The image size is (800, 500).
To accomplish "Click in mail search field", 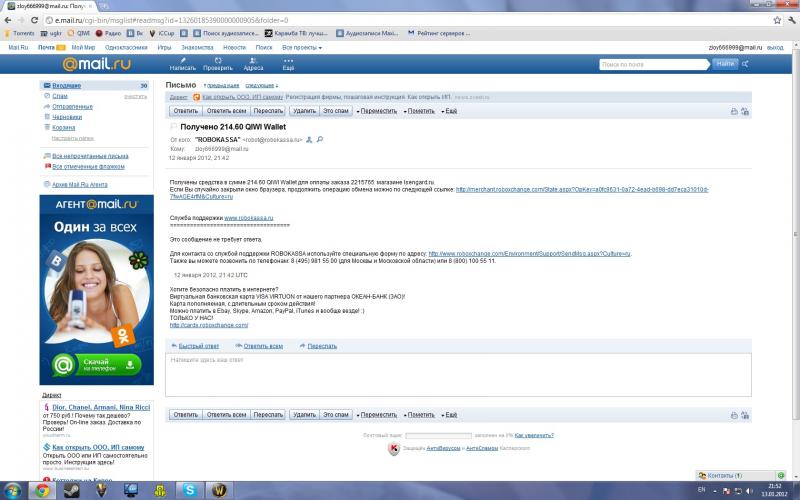I will tap(653, 64).
